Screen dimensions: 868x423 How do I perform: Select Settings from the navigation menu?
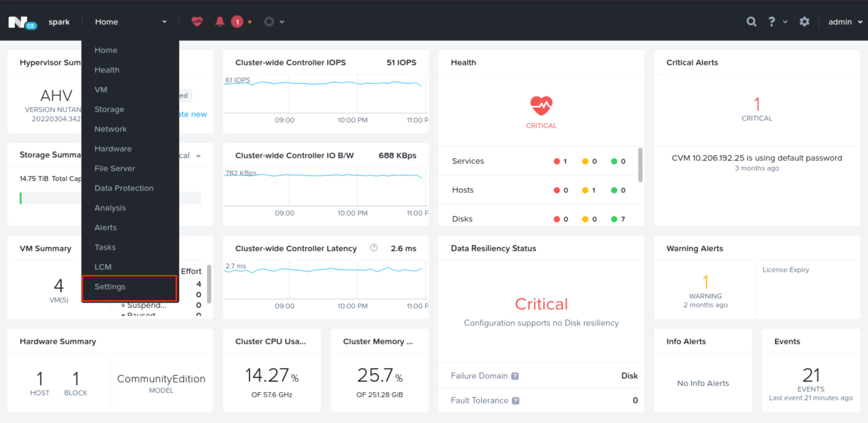pyautogui.click(x=110, y=286)
